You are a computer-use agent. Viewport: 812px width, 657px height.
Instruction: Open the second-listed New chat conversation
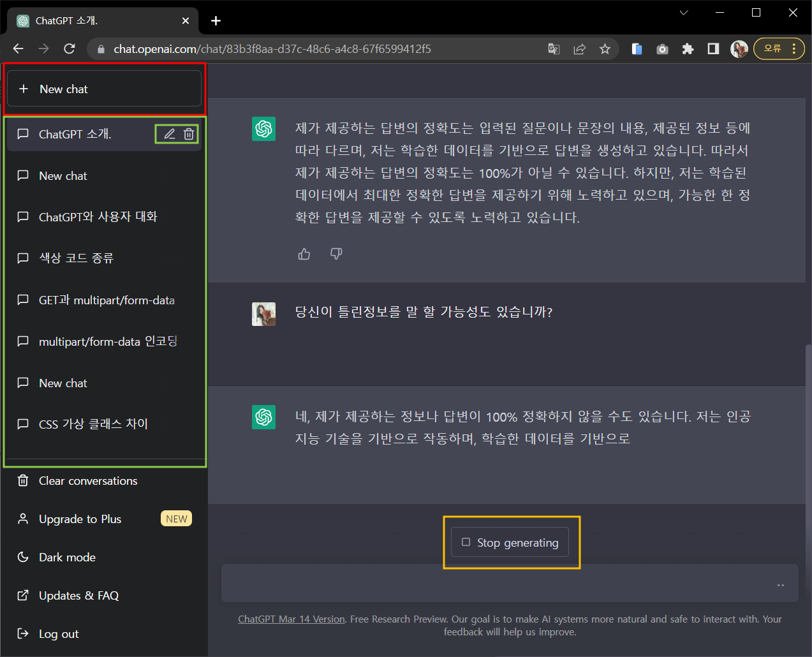pos(104,175)
